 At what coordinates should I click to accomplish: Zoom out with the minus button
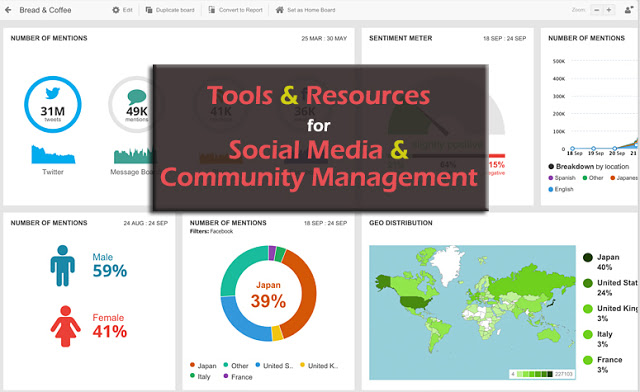pos(596,10)
